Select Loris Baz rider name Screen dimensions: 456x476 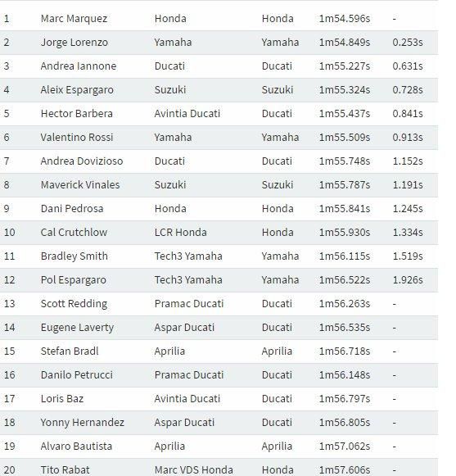pos(62,399)
